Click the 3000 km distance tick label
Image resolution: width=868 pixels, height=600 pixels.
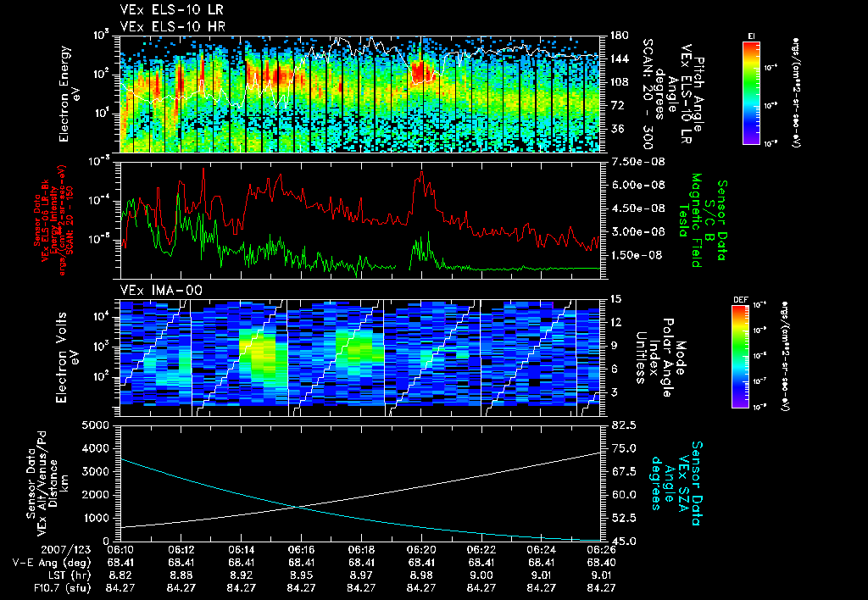[x=96, y=471]
